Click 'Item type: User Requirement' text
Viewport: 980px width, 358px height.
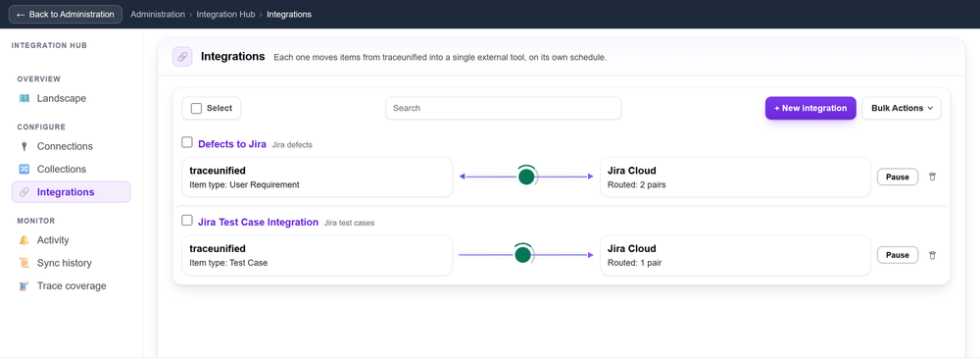244,184
